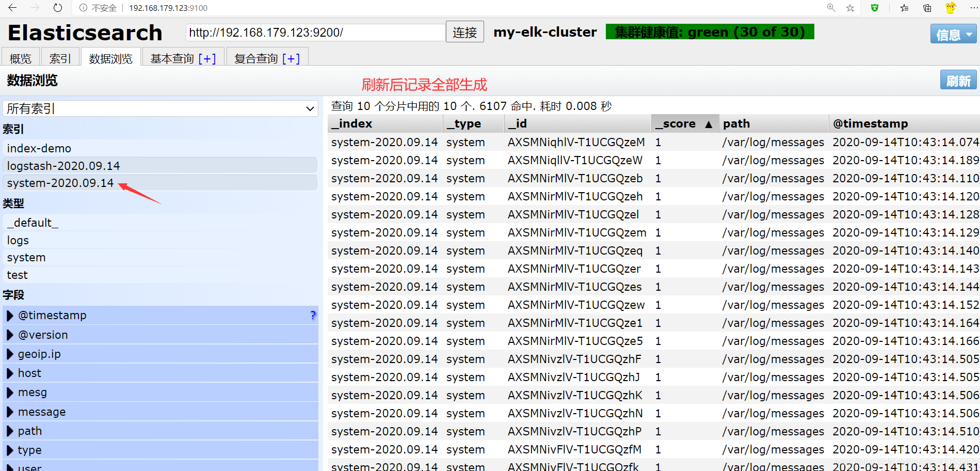Select the system-2020.09.14 index in sidebar

[x=160, y=183]
